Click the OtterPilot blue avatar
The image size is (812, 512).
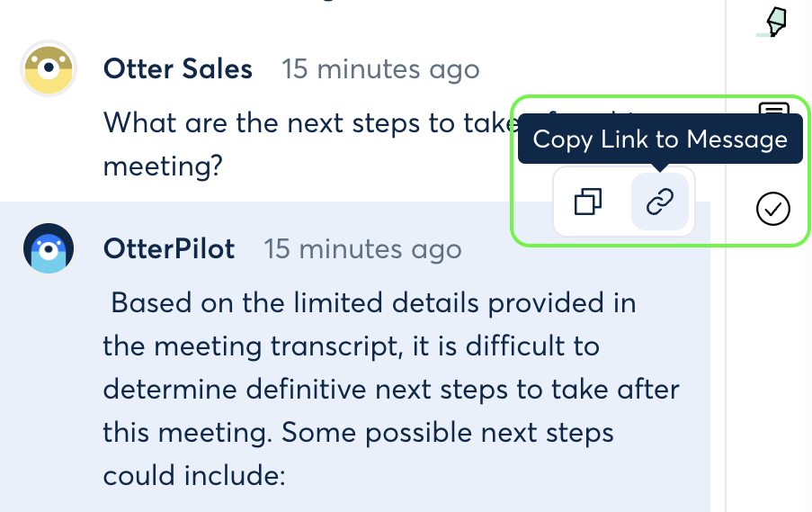pyautogui.click(x=49, y=248)
